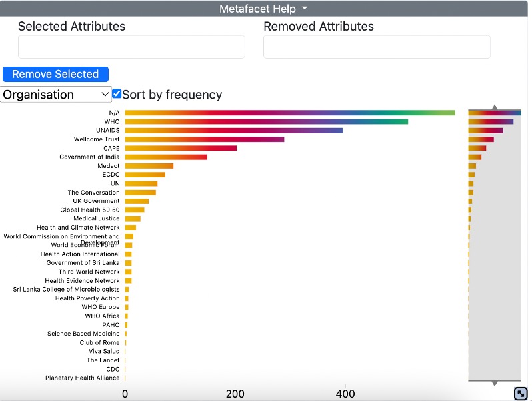The image size is (532, 401).
Task: Uncheck Sort by frequency checkbox
Action: tap(117, 93)
